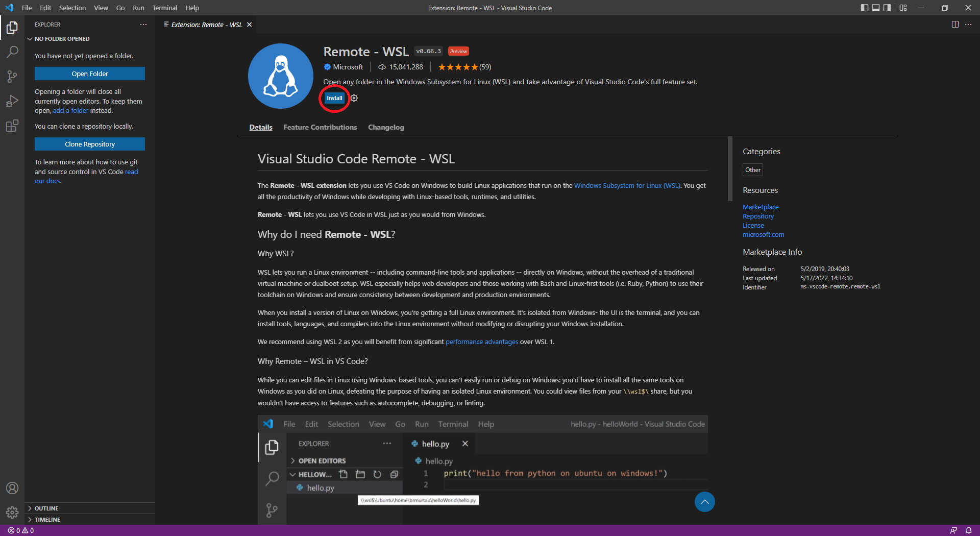Close the Extension: Remote - WSL tab

(249, 25)
